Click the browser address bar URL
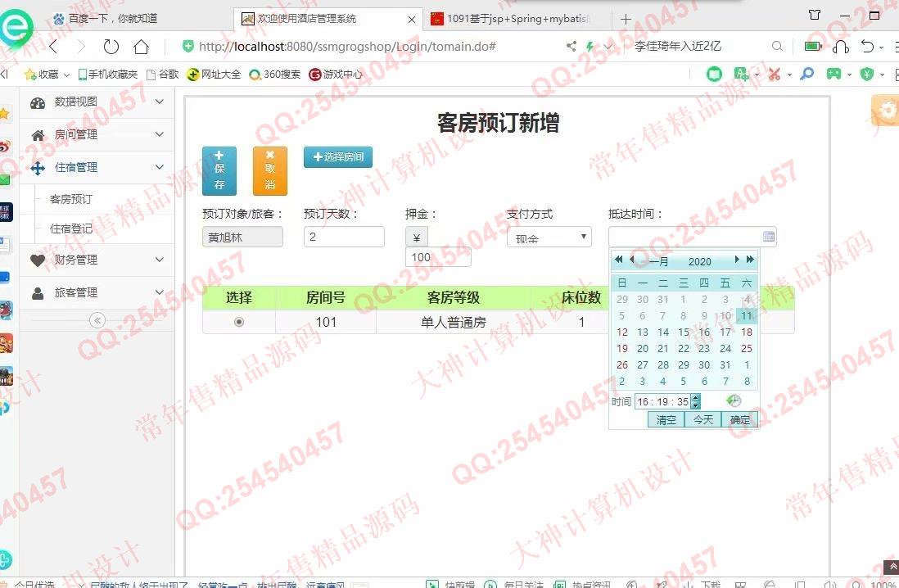This screenshot has height=588, width=899. point(347,47)
